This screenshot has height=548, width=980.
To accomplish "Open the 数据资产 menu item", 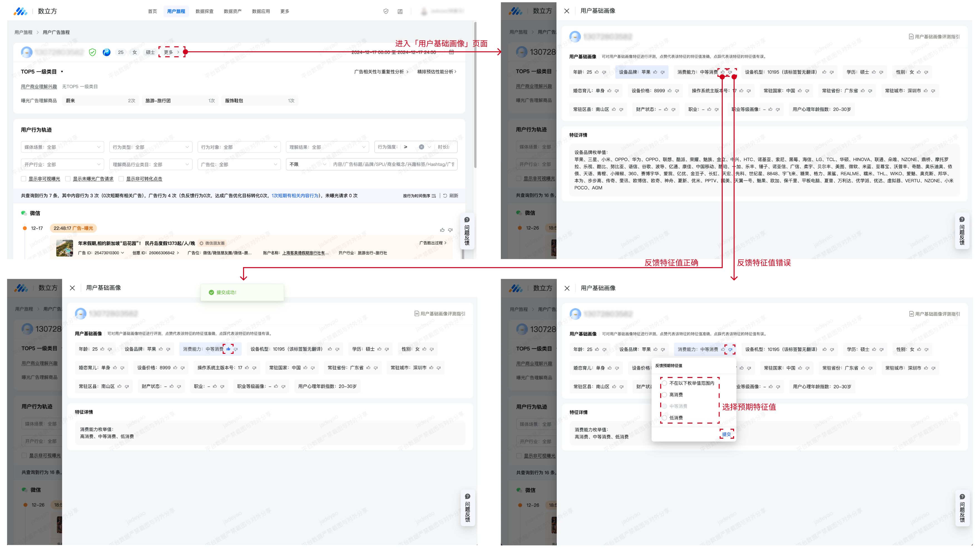I will [232, 11].
